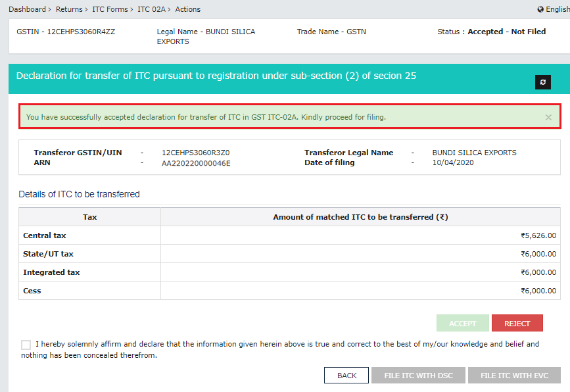Click transferor legal name BUNDI SILICA EXPORTS value
The width and height of the screenshot is (570, 392).
(475, 153)
